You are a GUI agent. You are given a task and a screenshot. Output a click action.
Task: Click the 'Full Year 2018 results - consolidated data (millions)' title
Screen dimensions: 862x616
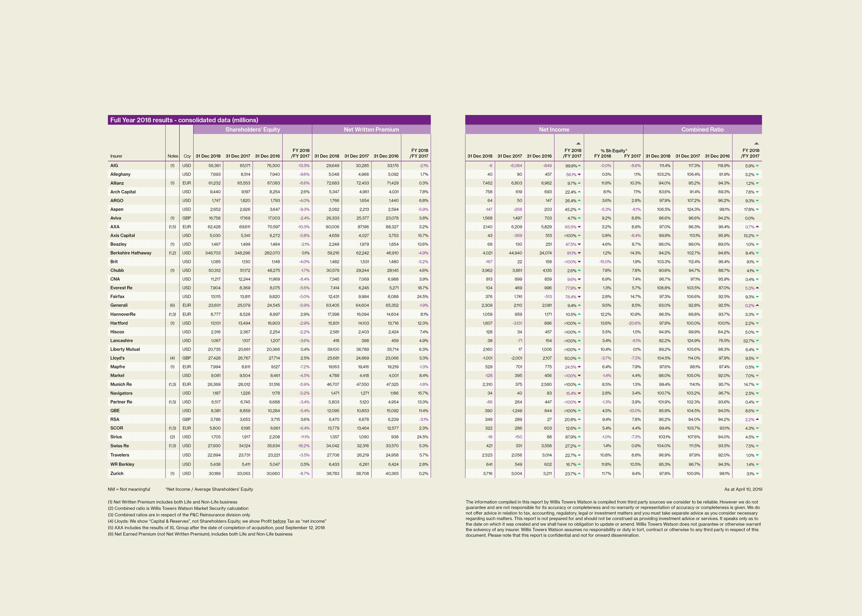(x=184, y=120)
